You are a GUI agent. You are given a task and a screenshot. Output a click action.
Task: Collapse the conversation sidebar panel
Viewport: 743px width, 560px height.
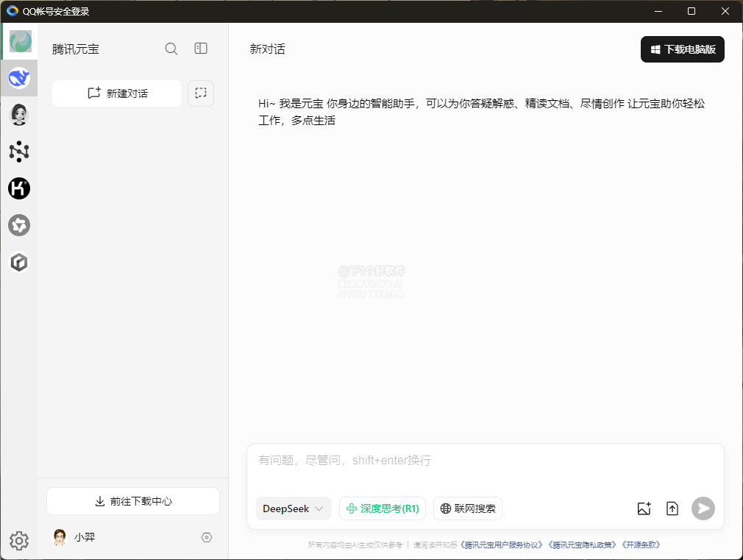coord(201,49)
